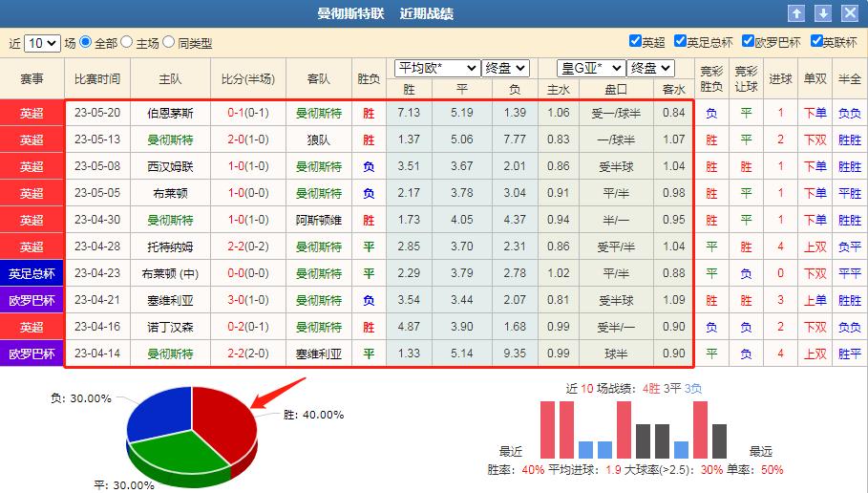The height and width of the screenshot is (493, 868).
Task: Open the 平均欧 odds provider dropdown
Action: (x=436, y=68)
